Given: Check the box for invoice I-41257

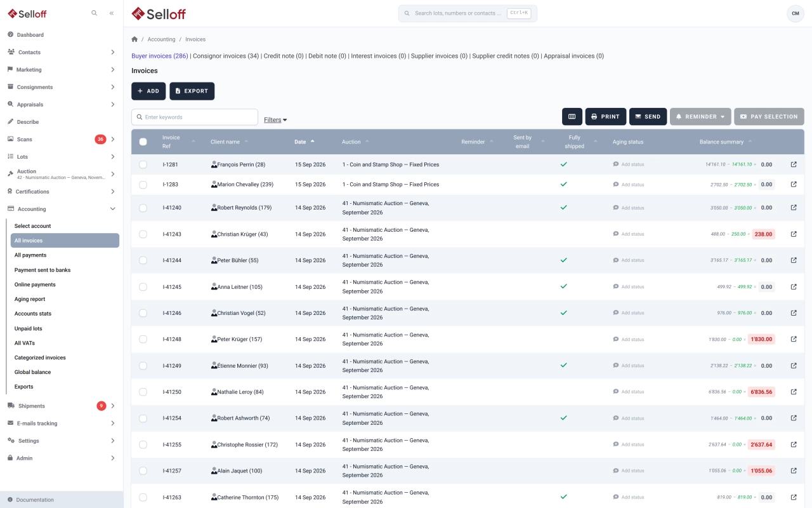Looking at the screenshot, I should [143, 471].
